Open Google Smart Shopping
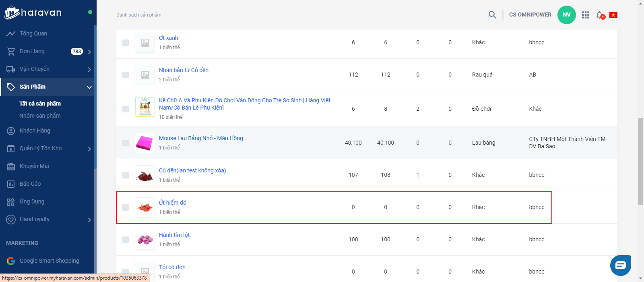The height and width of the screenshot is (282, 644). [49, 261]
